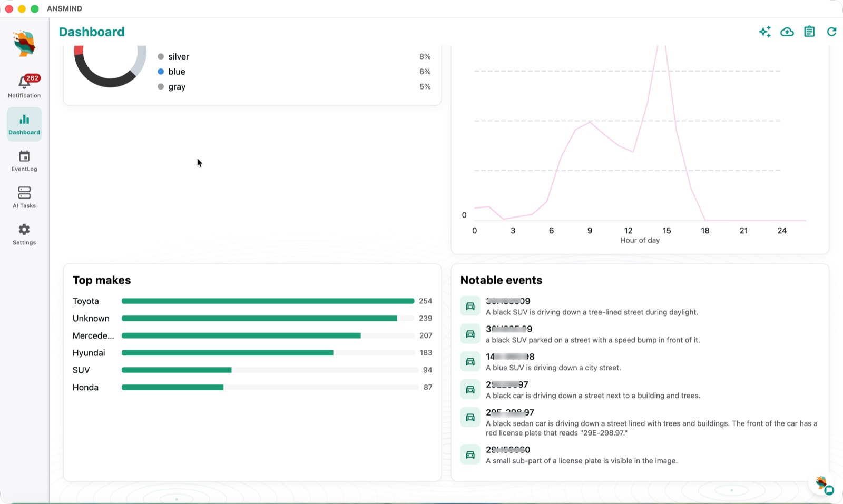Click car icon of tree-lined street event
This screenshot has height=504, width=843.
coord(470,306)
